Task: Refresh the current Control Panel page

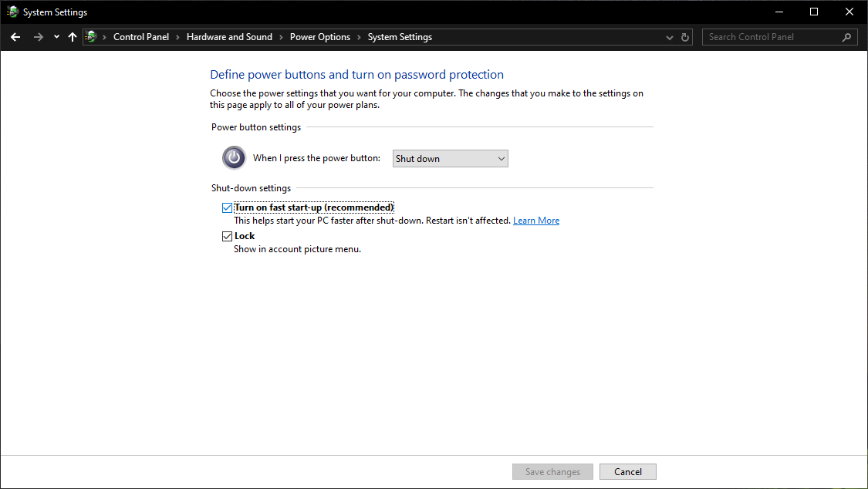Action: point(684,36)
